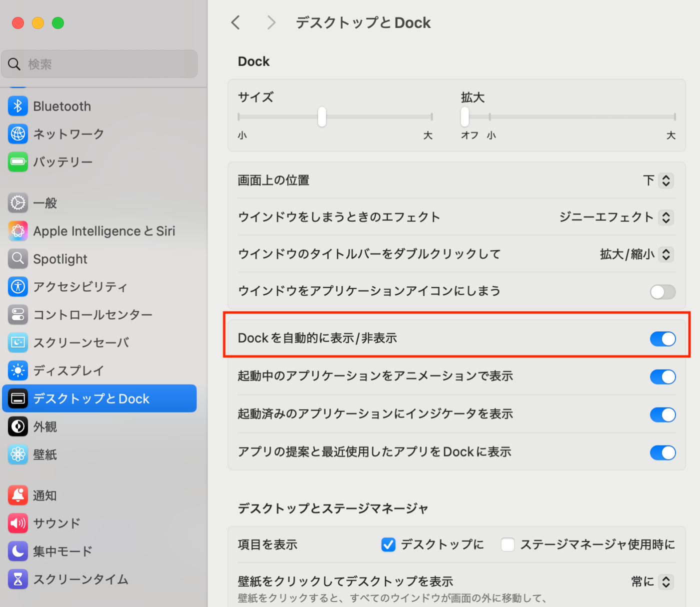
Task: Select ディスプレイ label in the sidebar
Action: (x=68, y=370)
